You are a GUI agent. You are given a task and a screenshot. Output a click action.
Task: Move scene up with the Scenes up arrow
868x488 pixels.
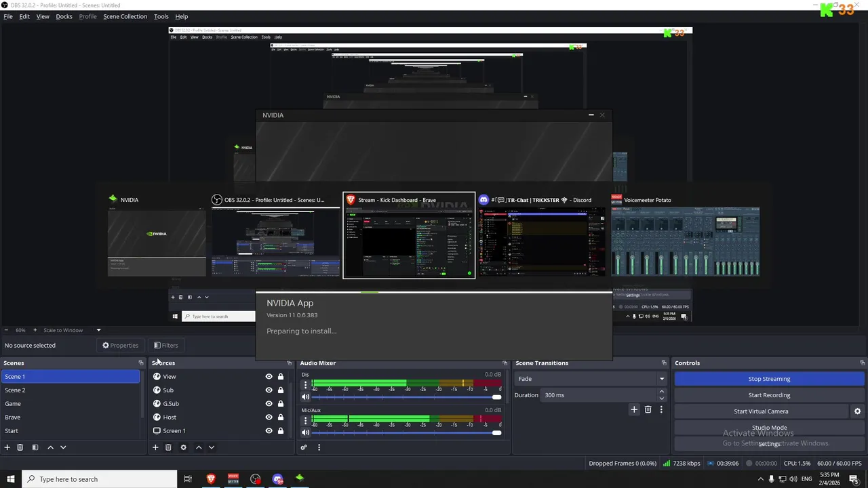[x=50, y=447]
